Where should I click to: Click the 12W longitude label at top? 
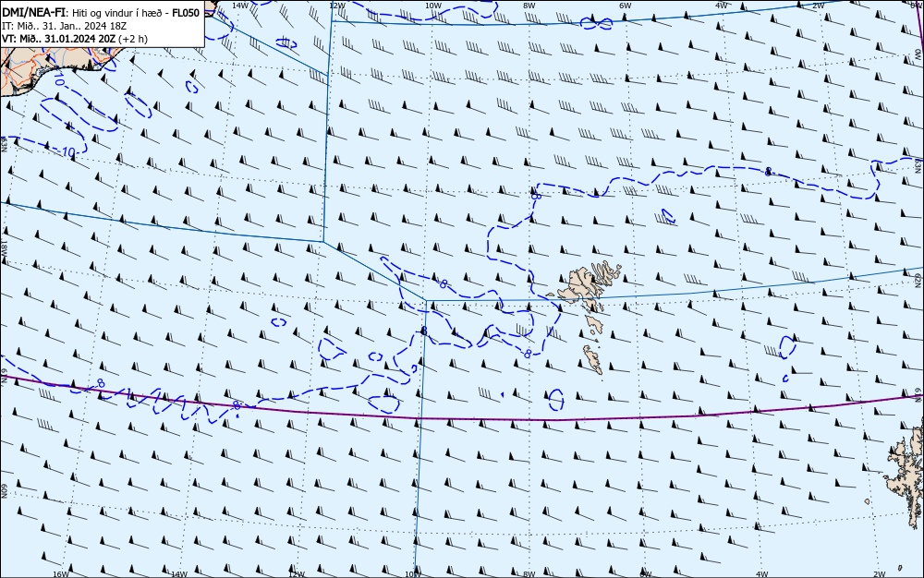(337, 5)
